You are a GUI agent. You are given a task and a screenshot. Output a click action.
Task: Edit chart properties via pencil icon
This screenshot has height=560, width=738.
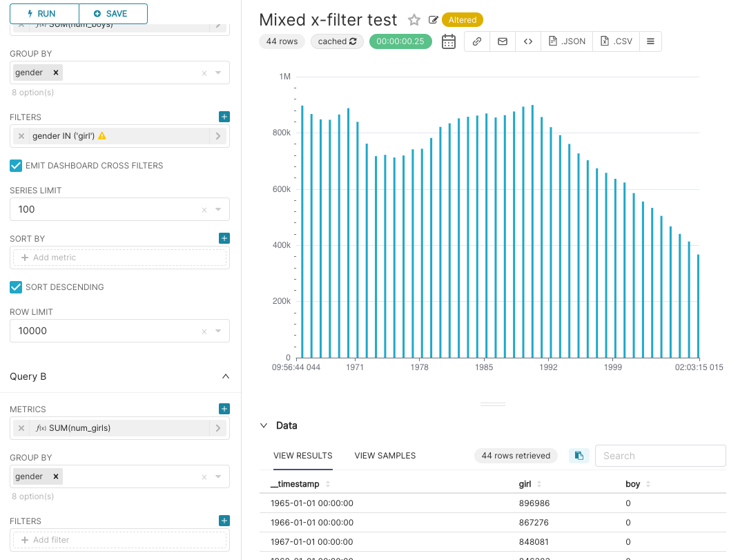click(433, 20)
